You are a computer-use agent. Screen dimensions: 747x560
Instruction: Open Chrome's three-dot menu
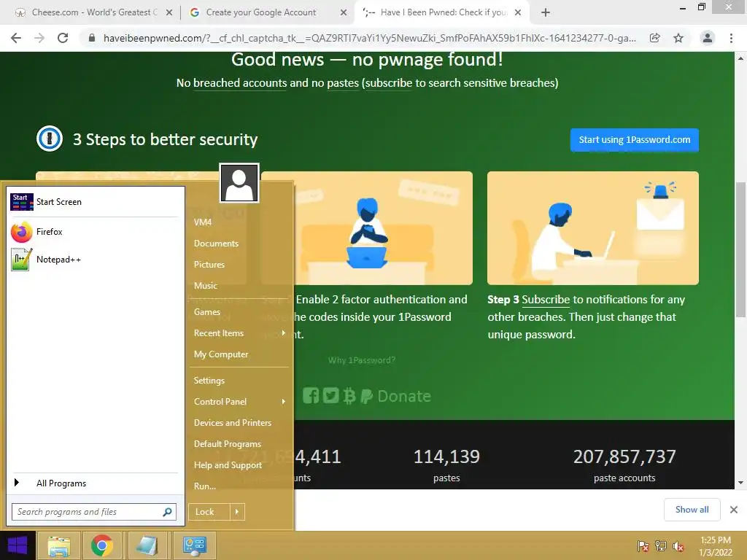coord(731,38)
